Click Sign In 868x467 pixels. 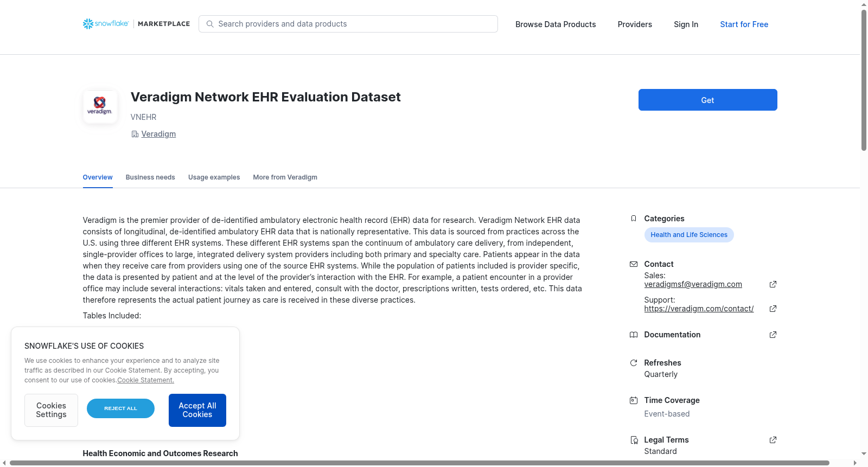[x=686, y=24]
